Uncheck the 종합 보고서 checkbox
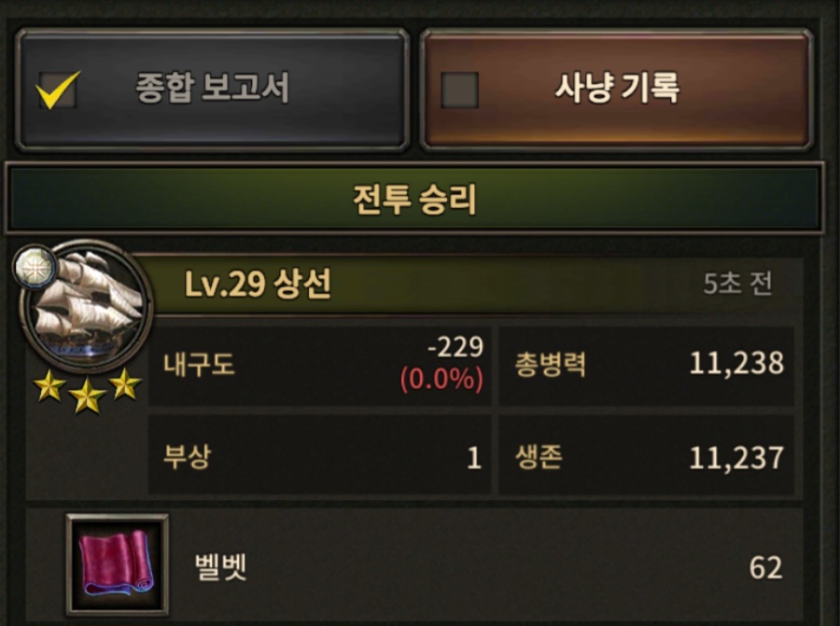Image resolution: width=840 pixels, height=626 pixels. point(58,90)
